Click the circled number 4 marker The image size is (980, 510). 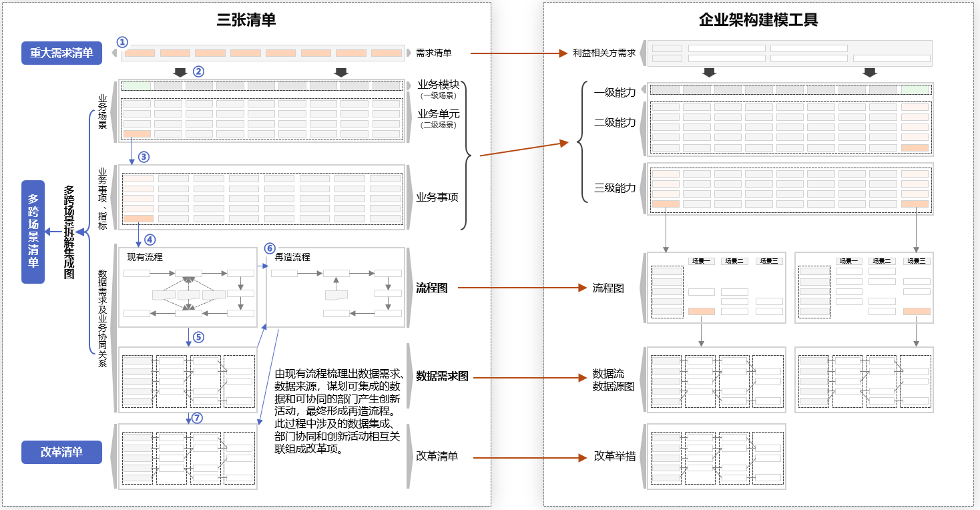[150, 239]
